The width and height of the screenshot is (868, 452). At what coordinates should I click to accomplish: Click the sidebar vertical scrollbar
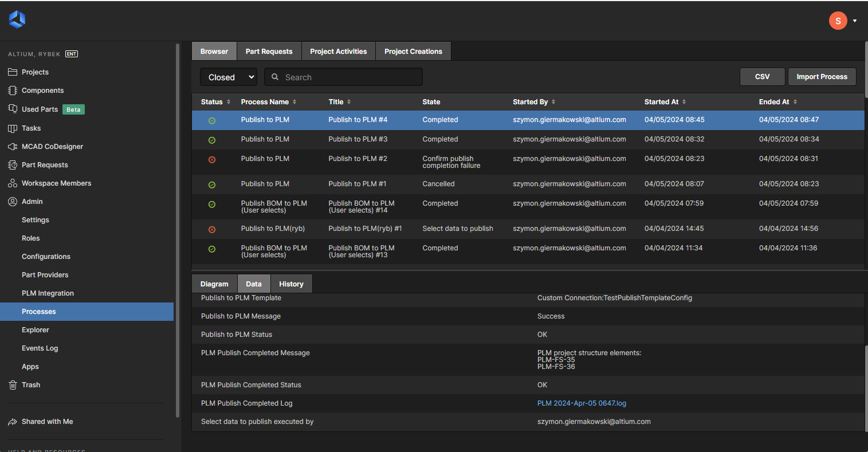pos(178,229)
